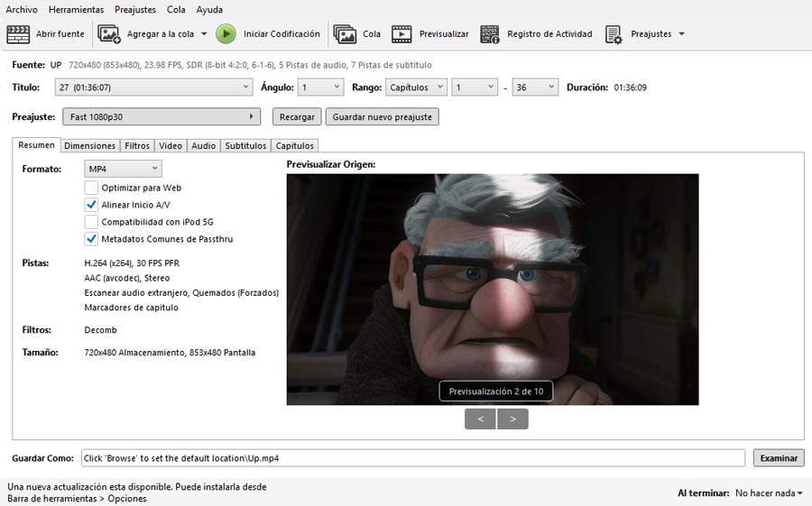Open the Título dropdown 27 (01:36:07)
Screen dimensions: 812x506
[x=153, y=87]
